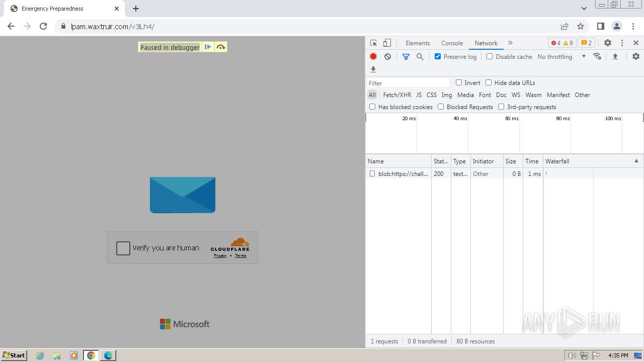This screenshot has width=644, height=362.
Task: Toggle browser side panel icon
Action: pos(600,26)
